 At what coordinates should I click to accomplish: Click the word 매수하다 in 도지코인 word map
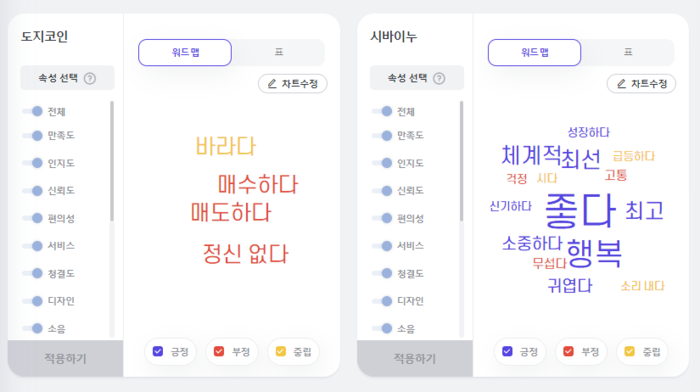click(258, 184)
